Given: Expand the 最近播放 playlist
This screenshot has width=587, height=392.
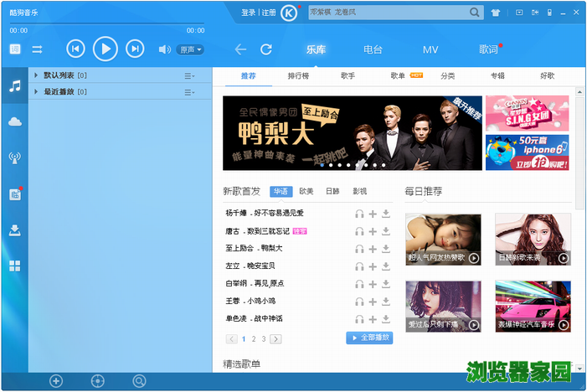Looking at the screenshot, I should click(36, 91).
